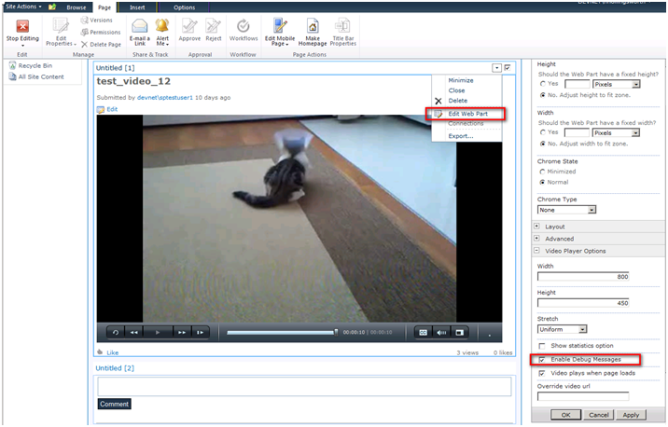This screenshot has width=668, height=427.
Task: Click the Stop Editing icon
Action: pos(22,26)
